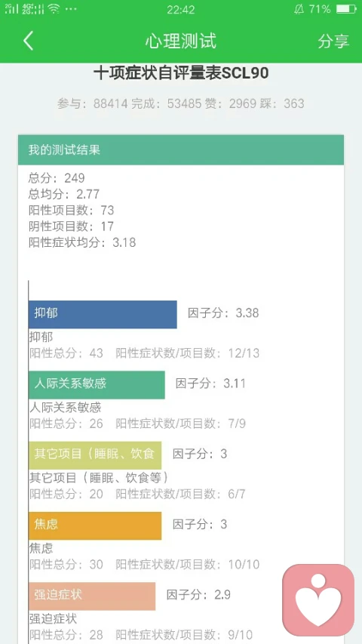Tap the Wi-Fi signal status icon
Viewport: 362px width, 644px height.
tap(54, 8)
